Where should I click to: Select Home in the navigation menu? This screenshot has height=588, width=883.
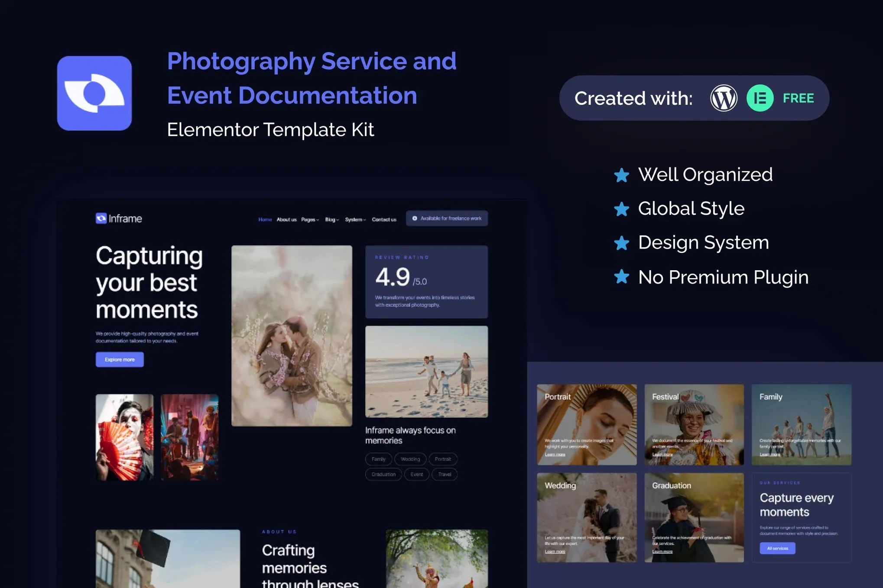[x=265, y=219]
